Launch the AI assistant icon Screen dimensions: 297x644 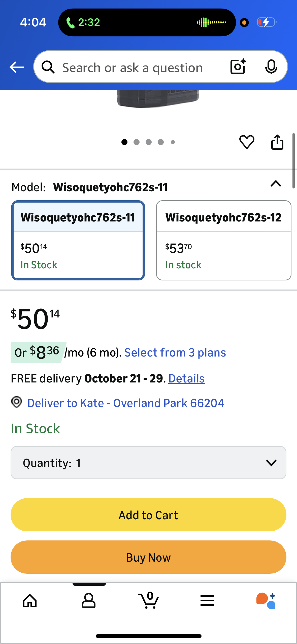[266, 601]
